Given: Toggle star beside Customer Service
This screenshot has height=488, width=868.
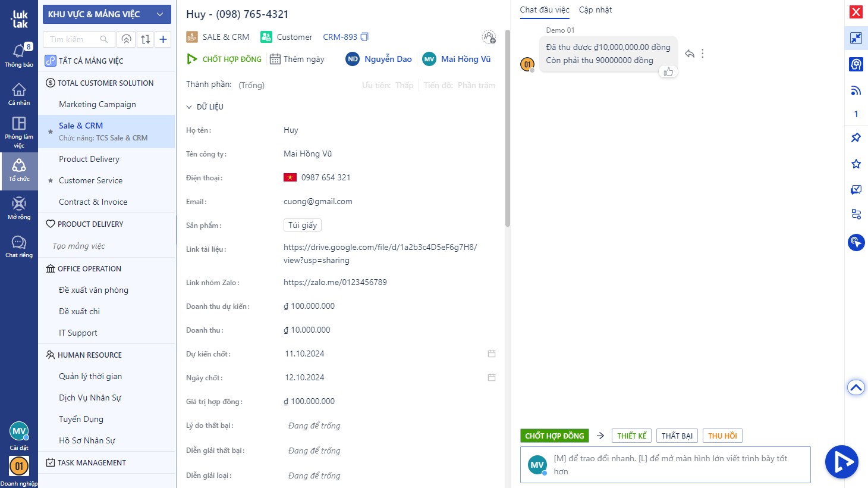Looking at the screenshot, I should (x=51, y=181).
